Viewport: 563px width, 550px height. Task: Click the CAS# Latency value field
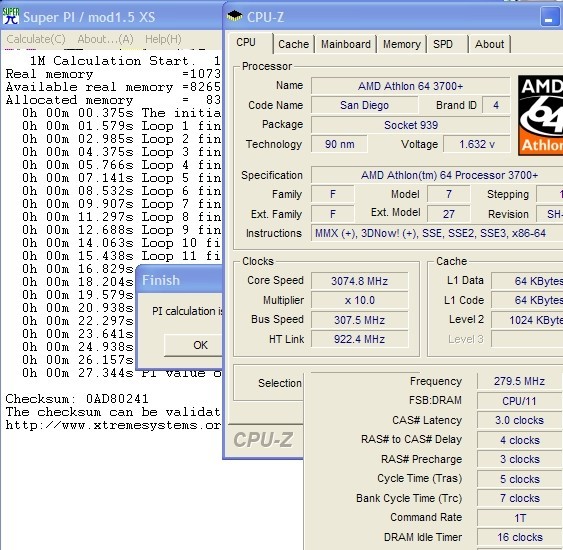520,420
